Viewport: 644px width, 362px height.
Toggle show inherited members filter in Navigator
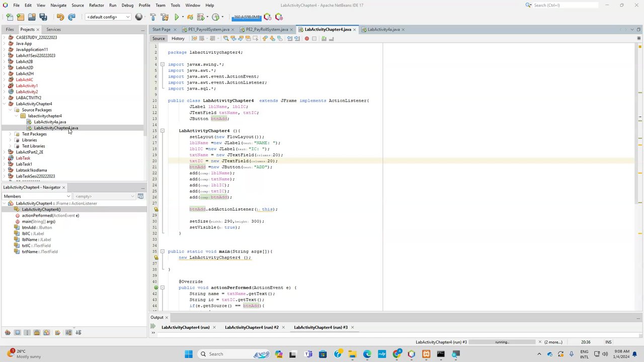coord(8,332)
